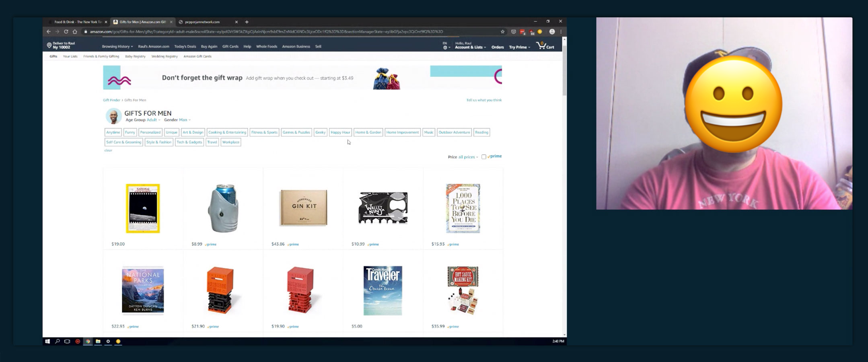
Task: Click the browser forward arrow
Action: [58, 32]
